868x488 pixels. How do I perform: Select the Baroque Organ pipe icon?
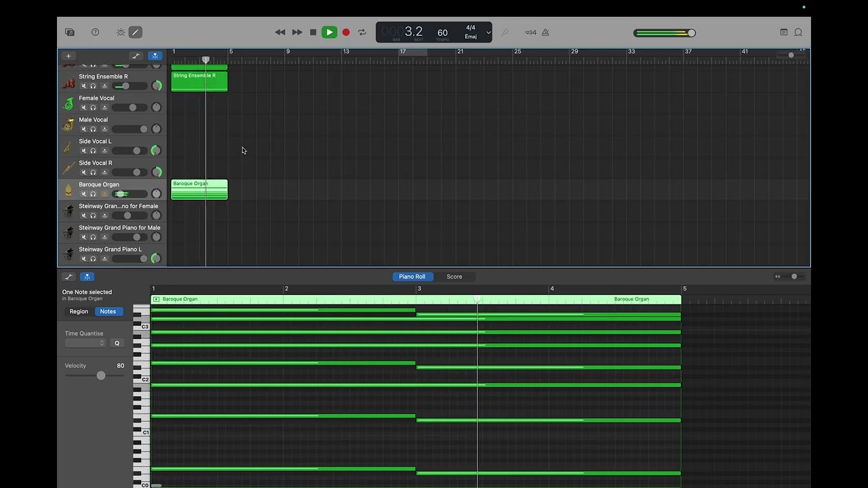68,190
